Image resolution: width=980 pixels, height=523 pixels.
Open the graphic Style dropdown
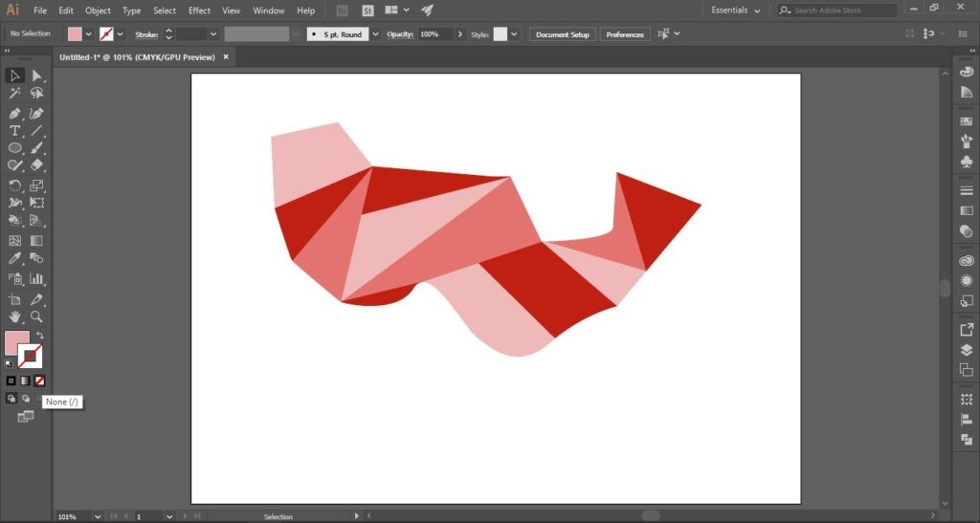point(514,34)
